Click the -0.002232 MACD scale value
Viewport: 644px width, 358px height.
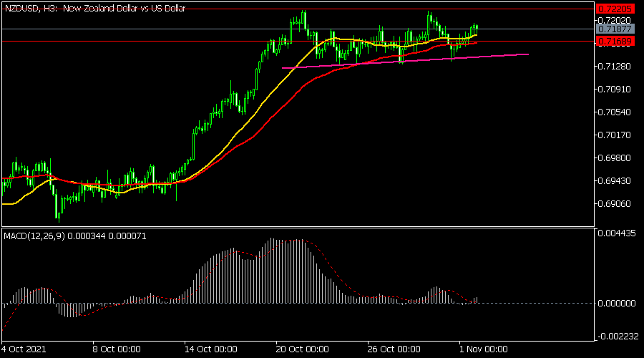tap(618, 337)
